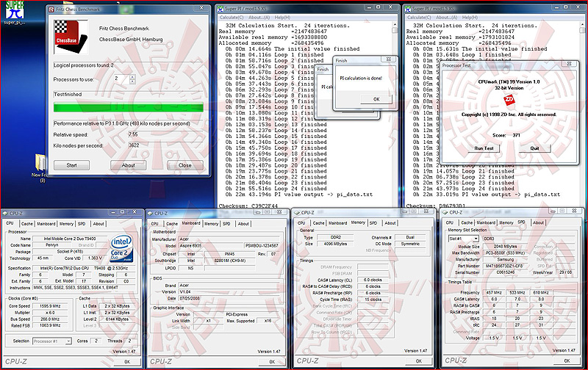Open Calculate menu in right Super PI window
The image size is (588, 370).
coord(419,17)
